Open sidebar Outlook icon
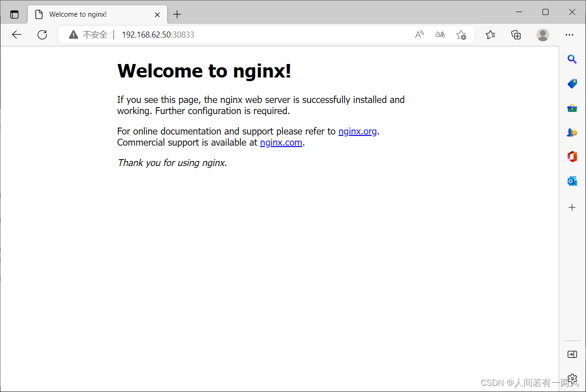The height and width of the screenshot is (392, 586). pos(572,181)
